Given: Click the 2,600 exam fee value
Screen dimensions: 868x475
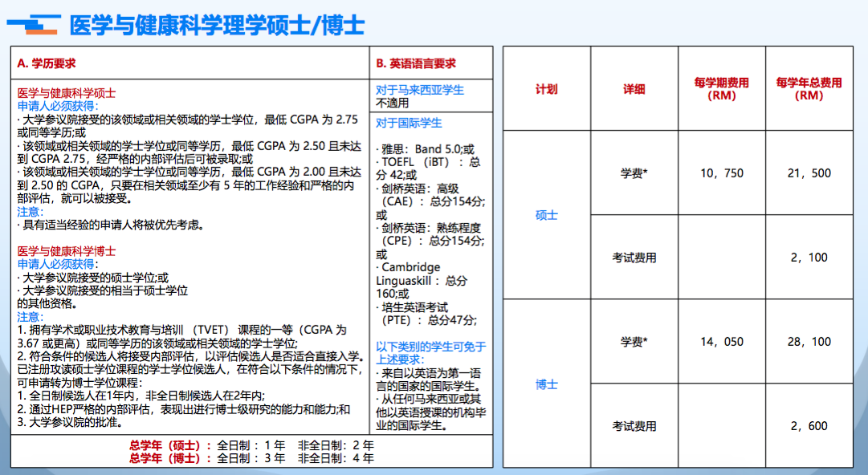Looking at the screenshot, I should tap(809, 426).
